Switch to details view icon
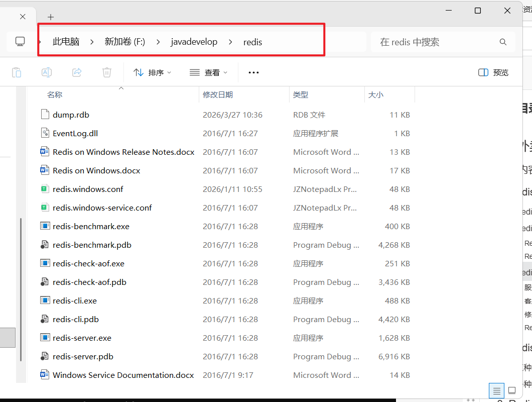The height and width of the screenshot is (402, 532). (496, 391)
